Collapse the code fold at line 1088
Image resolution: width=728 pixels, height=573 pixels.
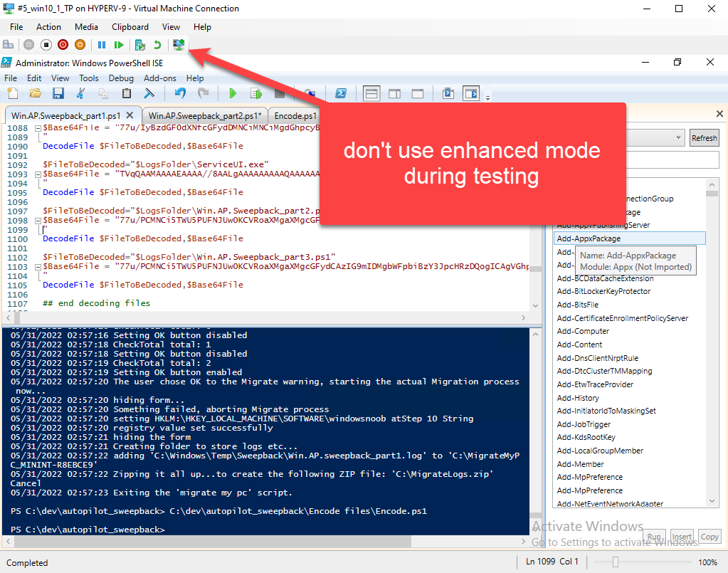pyautogui.click(x=38, y=128)
